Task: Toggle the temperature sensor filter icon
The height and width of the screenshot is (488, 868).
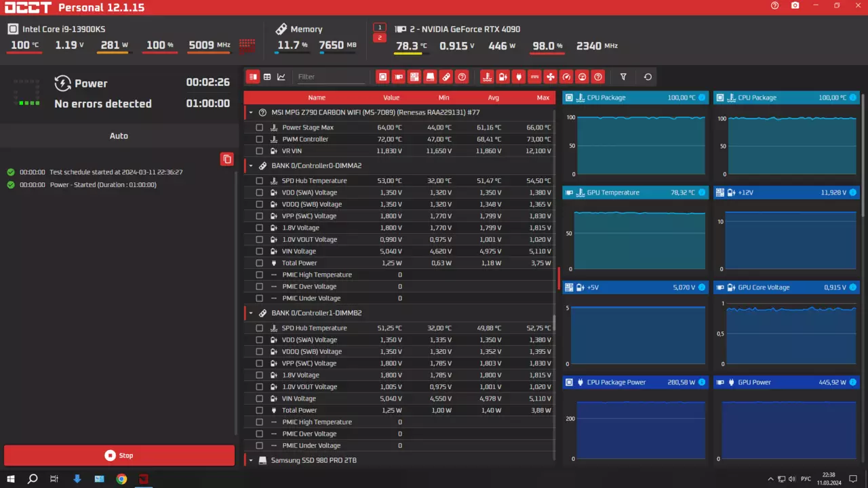Action: tap(487, 77)
